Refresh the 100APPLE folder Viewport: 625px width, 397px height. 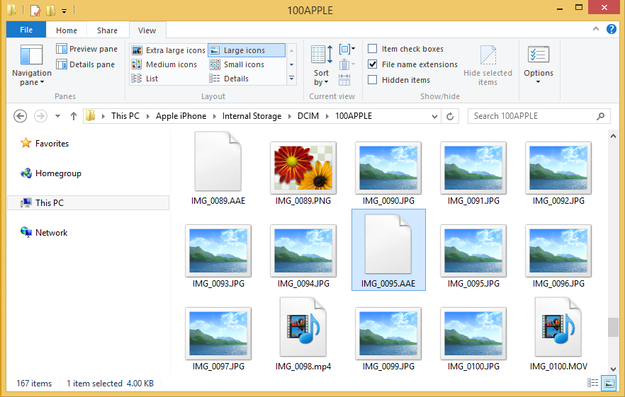(450, 116)
